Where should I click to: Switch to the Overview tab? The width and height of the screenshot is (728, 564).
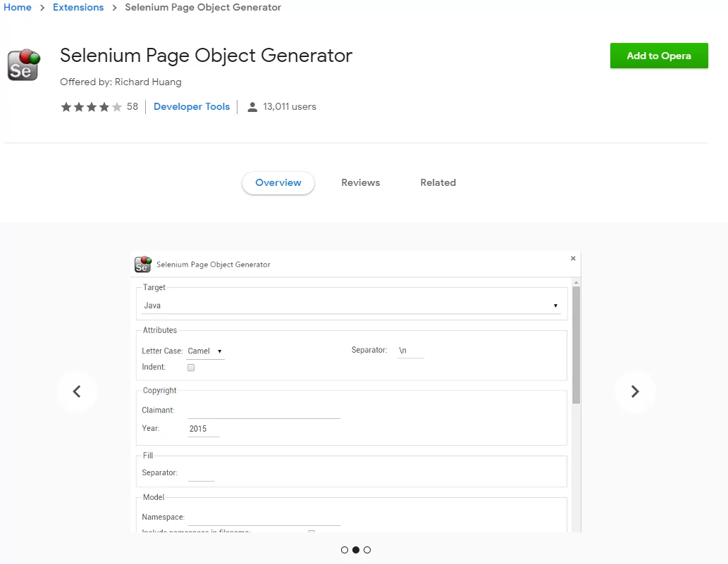(x=278, y=183)
